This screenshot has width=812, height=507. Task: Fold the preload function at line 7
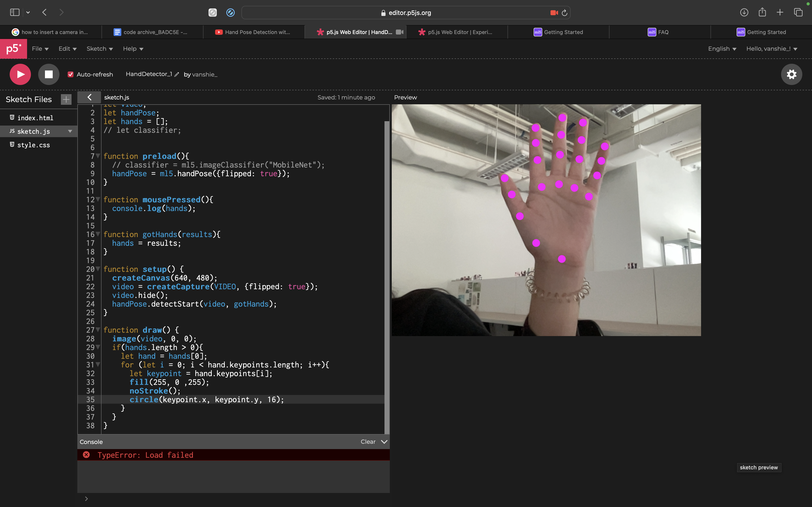(98, 156)
